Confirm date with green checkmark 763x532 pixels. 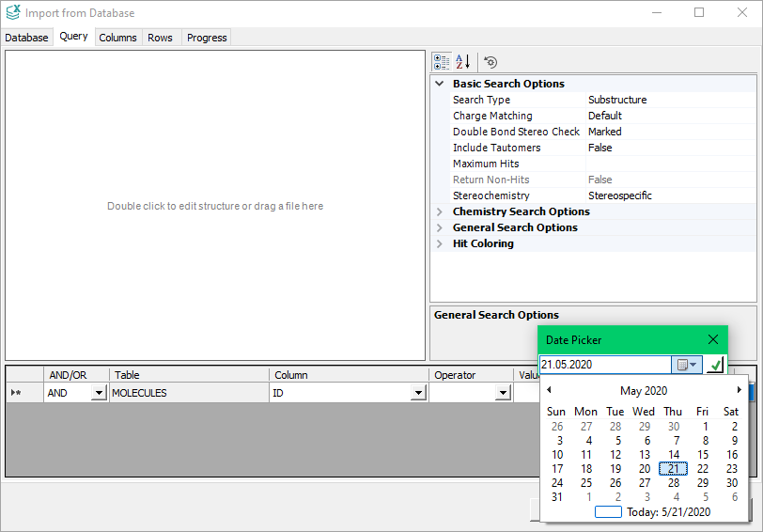coord(715,365)
